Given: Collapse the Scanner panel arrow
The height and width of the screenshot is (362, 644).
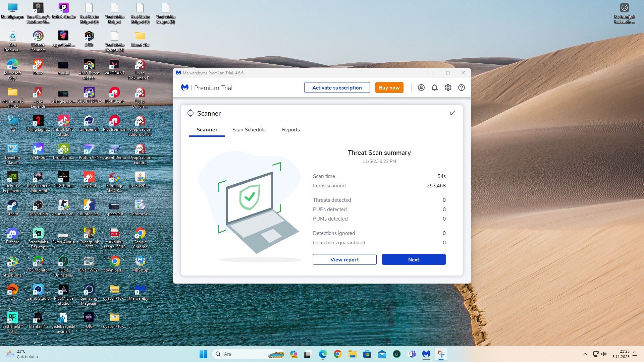Looking at the screenshot, I should tap(452, 113).
